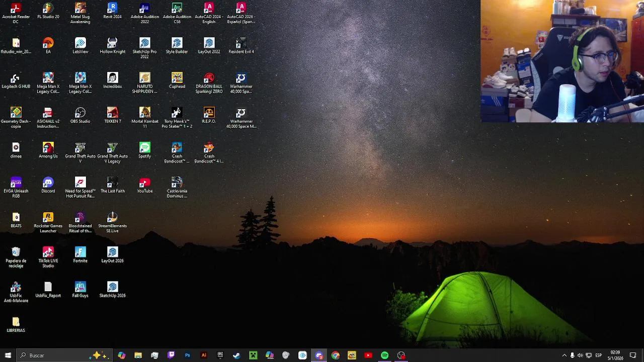Select the SketchUp 2026 shortcut

(112, 290)
